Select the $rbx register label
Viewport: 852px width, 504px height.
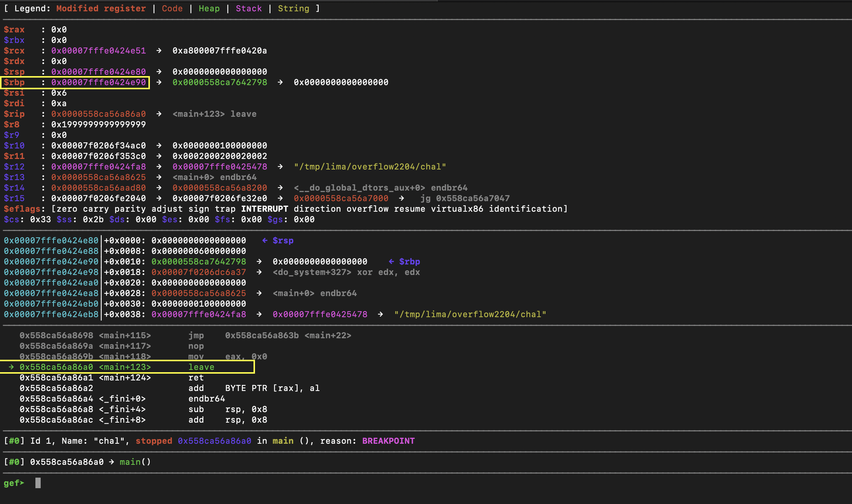coord(14,40)
